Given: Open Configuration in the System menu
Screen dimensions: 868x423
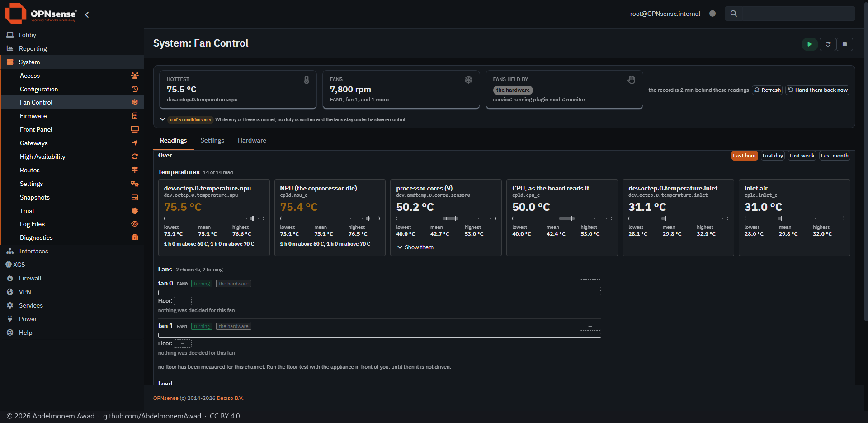Looking at the screenshot, I should coord(72,89).
